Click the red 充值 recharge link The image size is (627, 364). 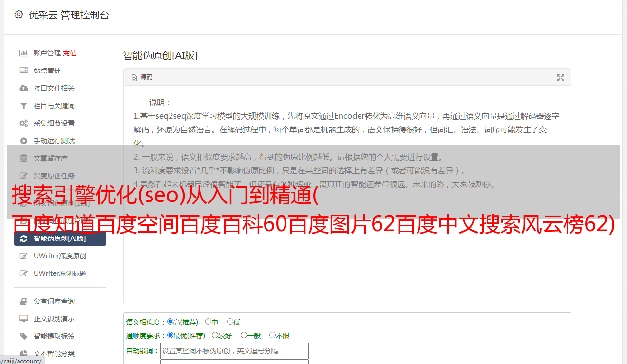tap(70, 53)
